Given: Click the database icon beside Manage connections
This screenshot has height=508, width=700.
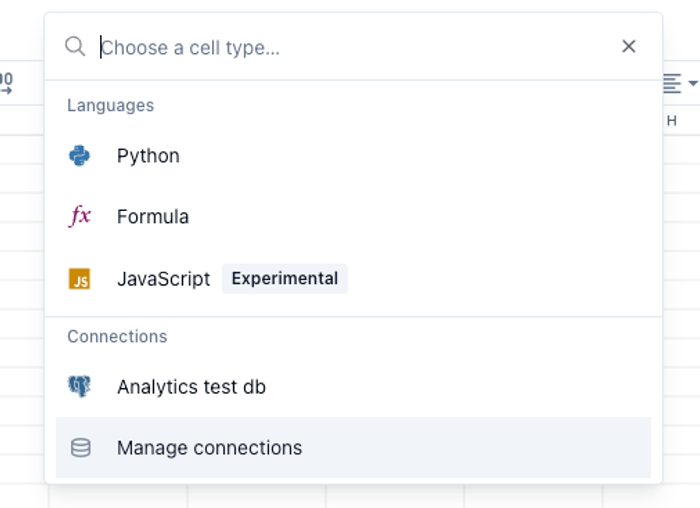Looking at the screenshot, I should tap(80, 448).
